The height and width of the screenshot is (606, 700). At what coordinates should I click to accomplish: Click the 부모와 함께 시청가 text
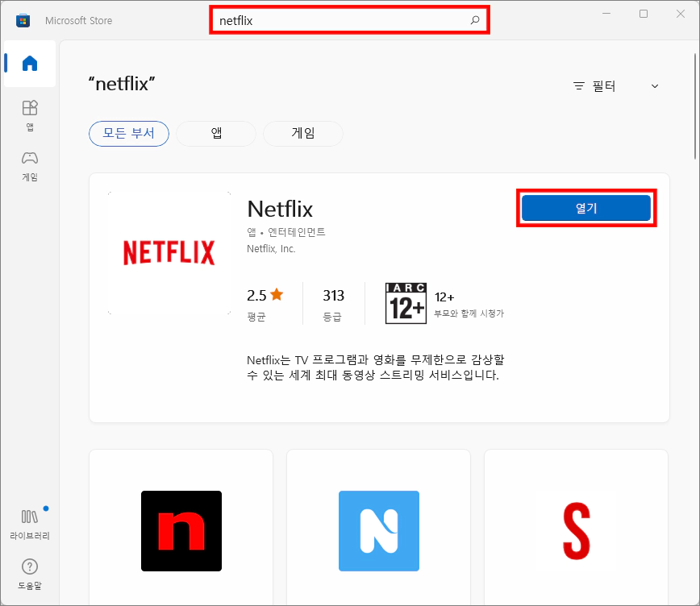click(x=469, y=313)
